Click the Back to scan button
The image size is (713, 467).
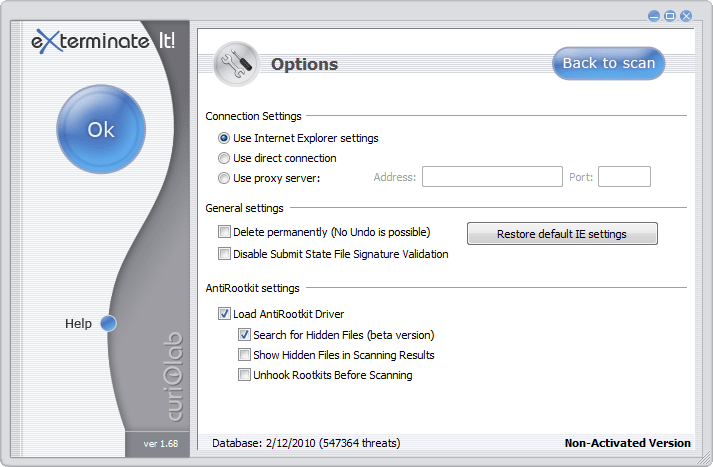point(608,63)
